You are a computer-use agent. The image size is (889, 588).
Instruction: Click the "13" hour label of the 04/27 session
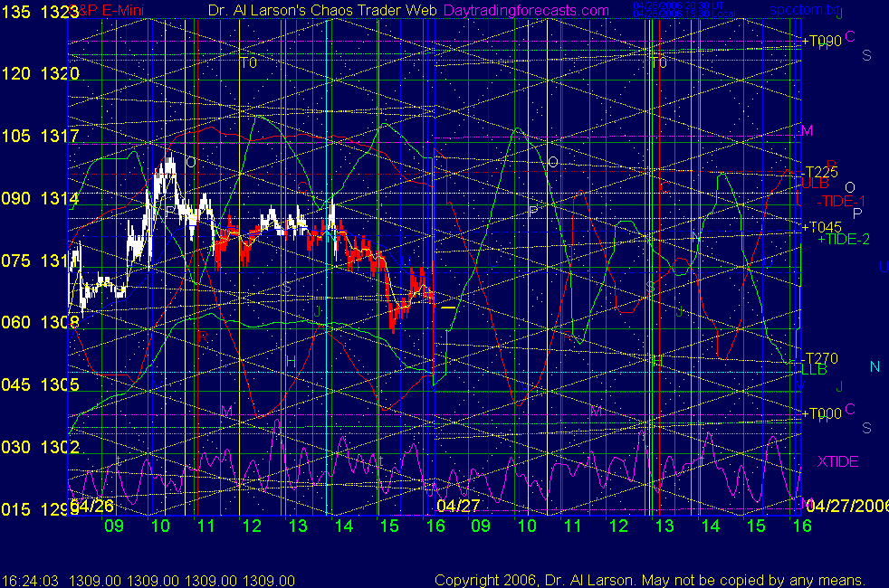(x=664, y=526)
